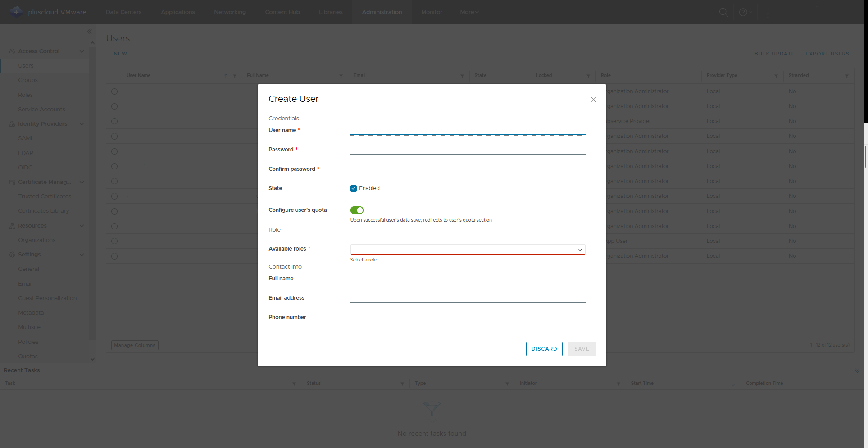This screenshot has width=868, height=448.
Task: Click the Status column filter icon
Action: [402, 384]
